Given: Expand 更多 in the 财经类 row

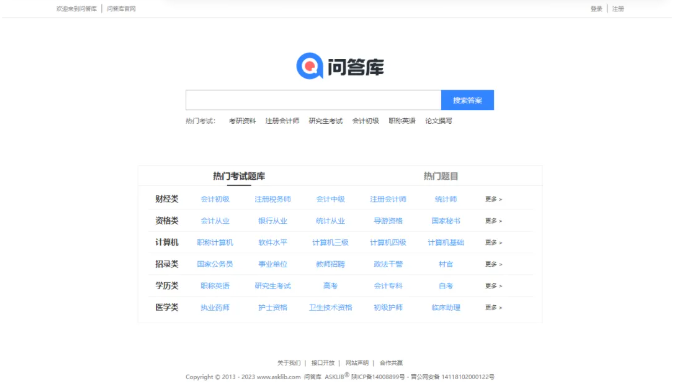Looking at the screenshot, I should tap(493, 199).
